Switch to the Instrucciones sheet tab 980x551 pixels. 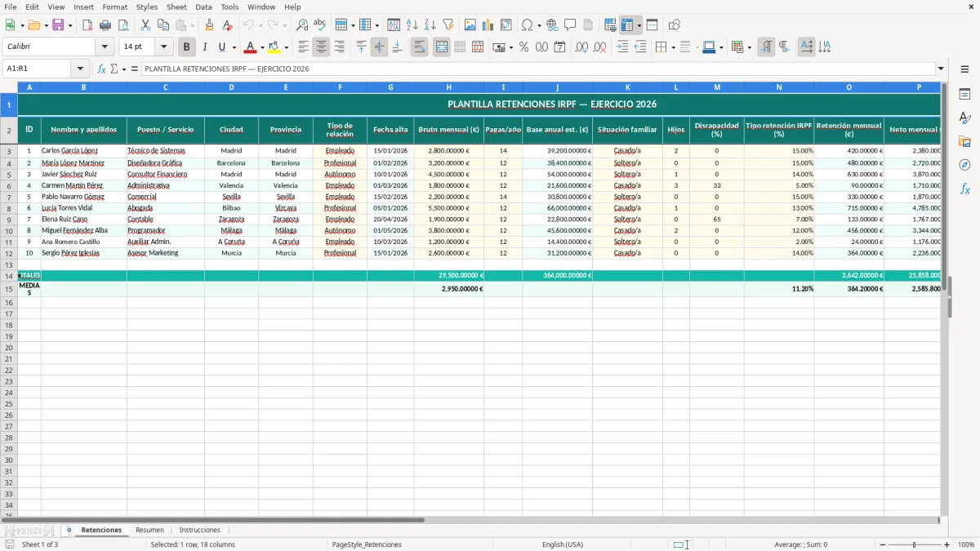(x=199, y=530)
